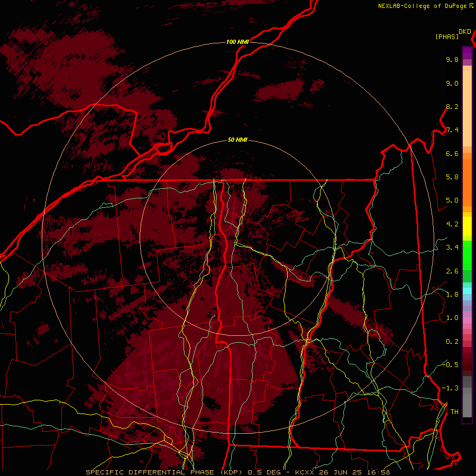Select the bright yellow band of the color scale
Image resolution: width=476 pixels, height=476 pixels.
(467, 226)
